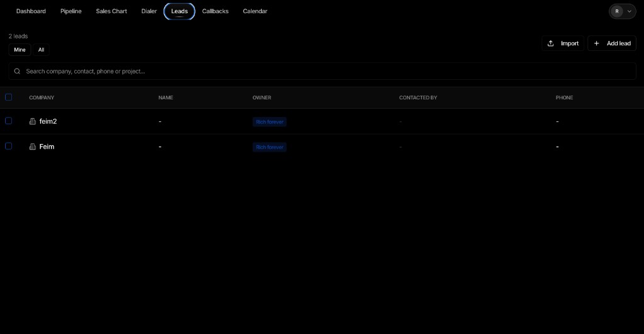Filter leads by Mine
Viewport: 644px width, 334px height.
tap(19, 50)
